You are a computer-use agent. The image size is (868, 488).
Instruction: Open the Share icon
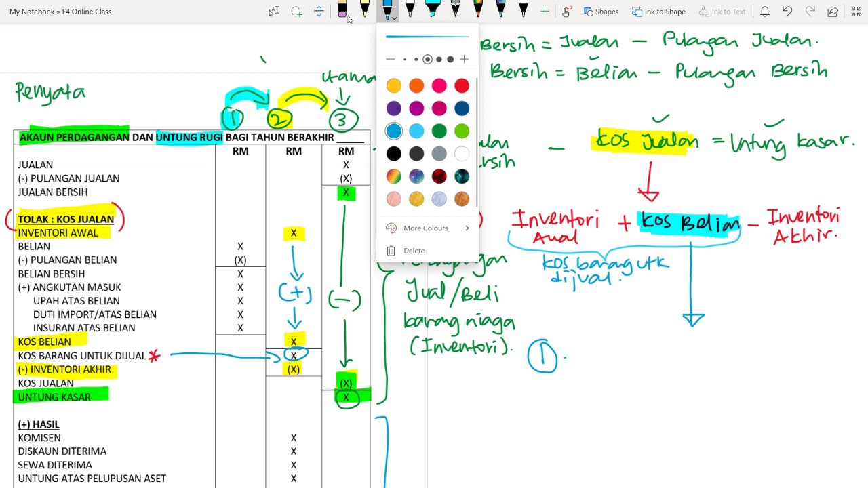[833, 12]
